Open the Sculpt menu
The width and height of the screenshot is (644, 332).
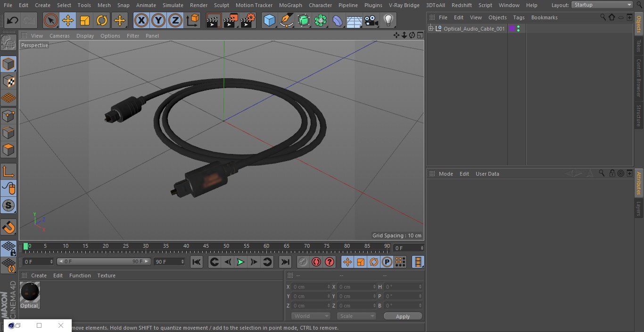tap(221, 5)
